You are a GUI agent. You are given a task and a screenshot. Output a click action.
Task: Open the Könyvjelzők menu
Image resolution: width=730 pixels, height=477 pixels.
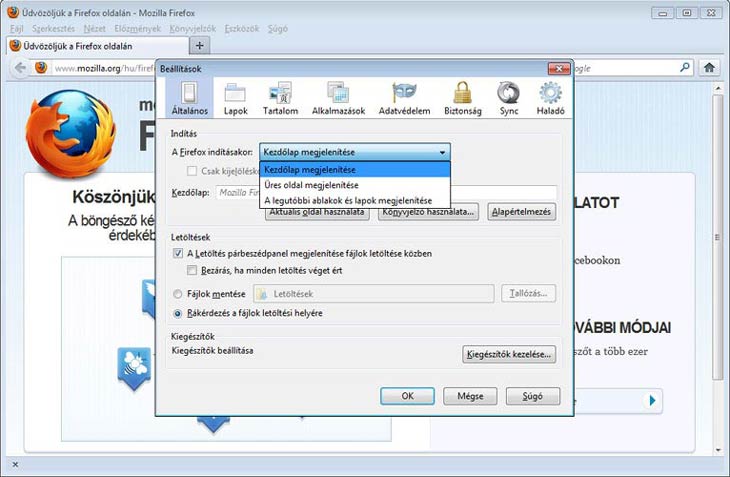(193, 30)
